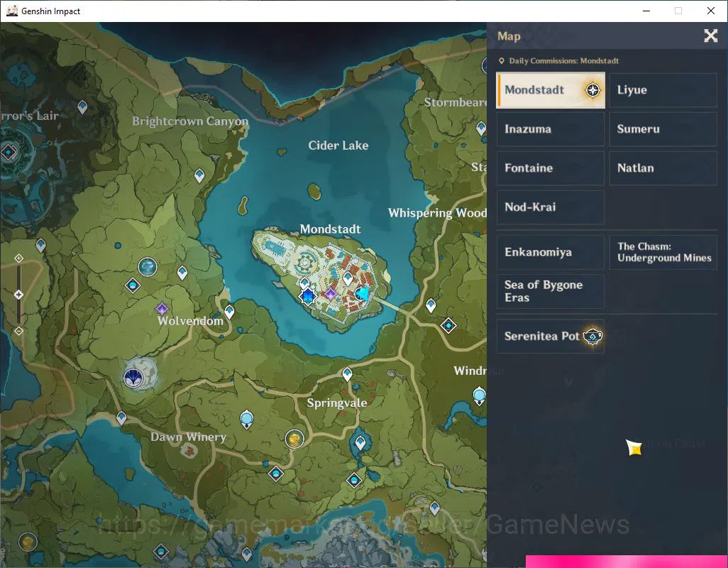Click the zoom out minus on map slider
This screenshot has width=728, height=568.
18,331
